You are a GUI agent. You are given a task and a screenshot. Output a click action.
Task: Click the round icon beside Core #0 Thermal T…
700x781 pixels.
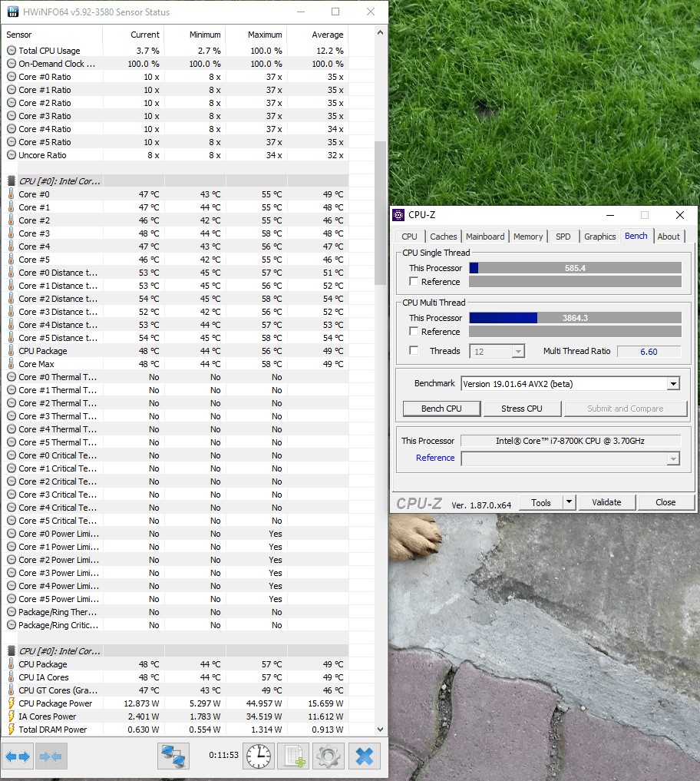[x=12, y=376]
